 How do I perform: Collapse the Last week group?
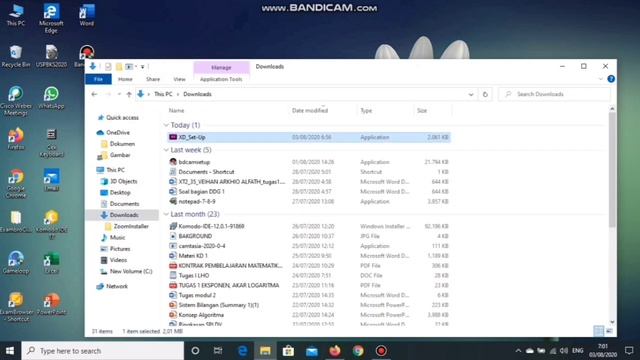[166, 150]
